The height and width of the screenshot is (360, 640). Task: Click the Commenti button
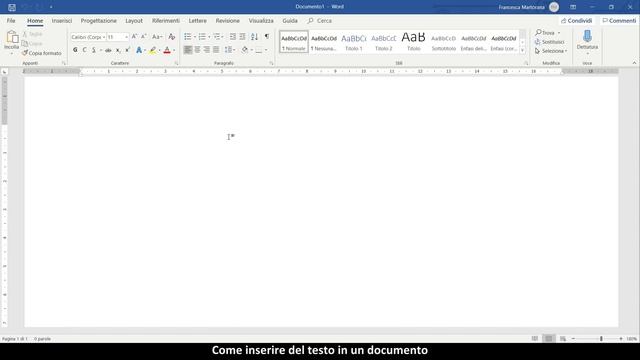(619, 20)
